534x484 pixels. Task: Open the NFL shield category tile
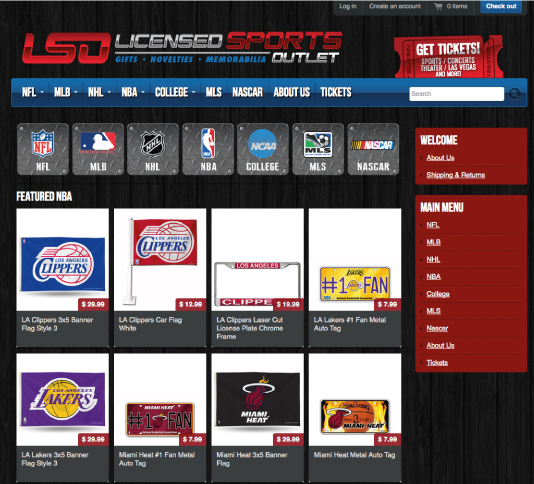coord(43,149)
